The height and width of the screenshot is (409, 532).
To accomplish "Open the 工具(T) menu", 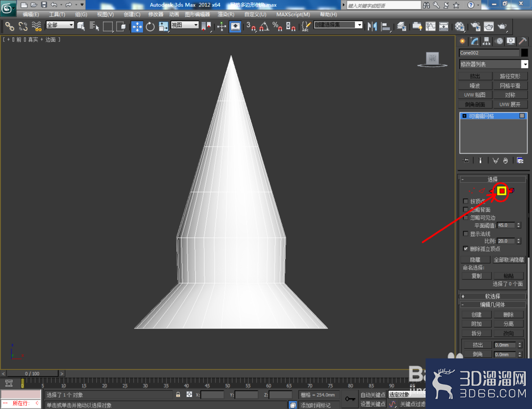I will coord(57,14).
